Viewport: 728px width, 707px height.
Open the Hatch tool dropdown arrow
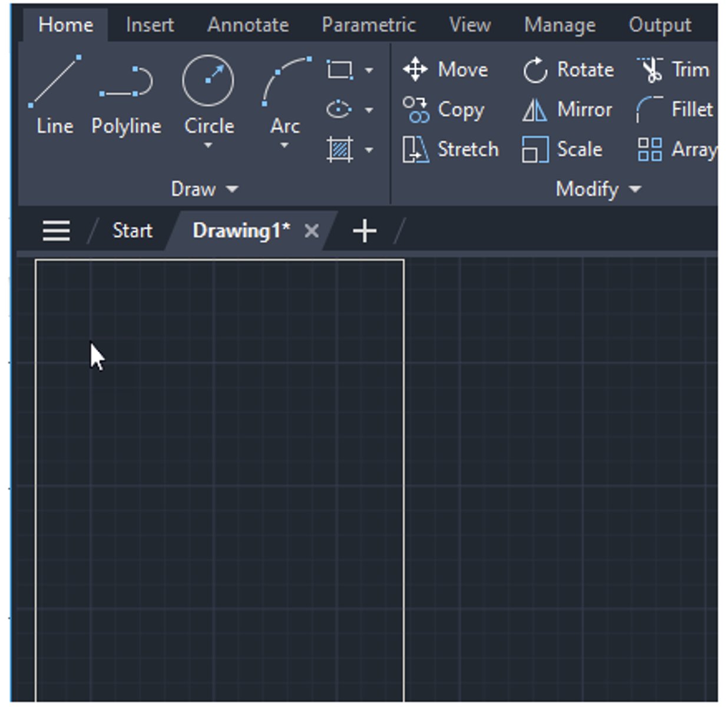369,150
